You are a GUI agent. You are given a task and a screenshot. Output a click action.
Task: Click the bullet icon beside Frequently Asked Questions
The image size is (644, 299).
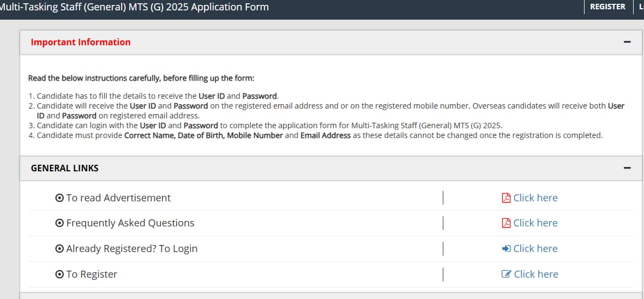tap(59, 223)
